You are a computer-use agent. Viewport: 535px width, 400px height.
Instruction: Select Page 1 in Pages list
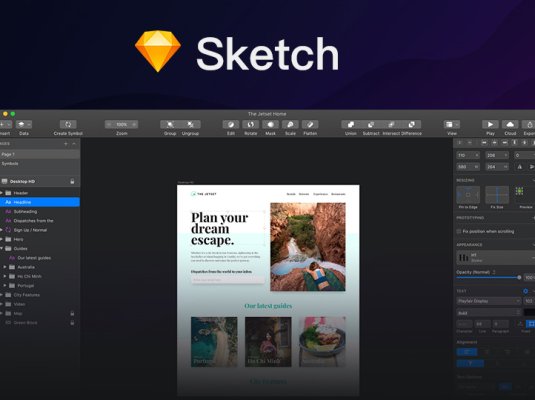click(40, 154)
